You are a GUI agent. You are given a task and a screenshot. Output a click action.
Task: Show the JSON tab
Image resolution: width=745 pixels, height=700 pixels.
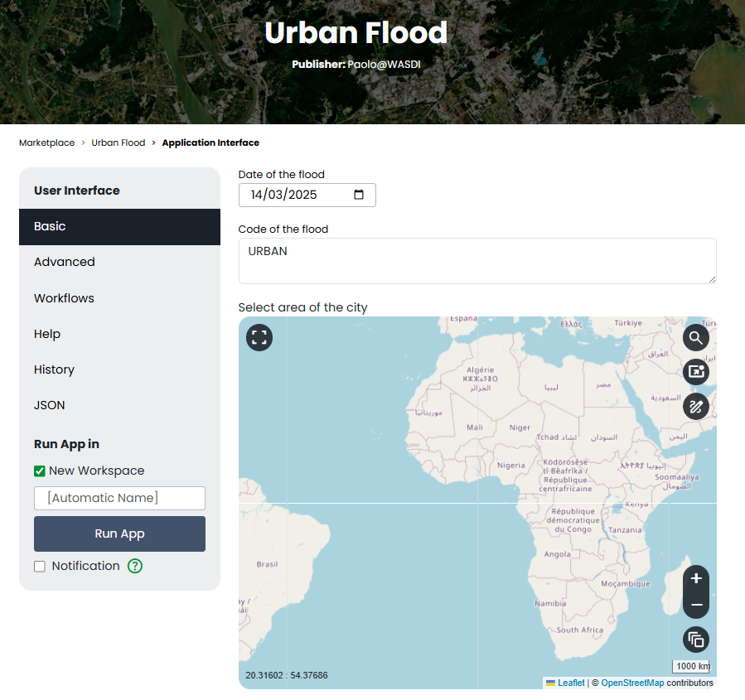pos(119,405)
